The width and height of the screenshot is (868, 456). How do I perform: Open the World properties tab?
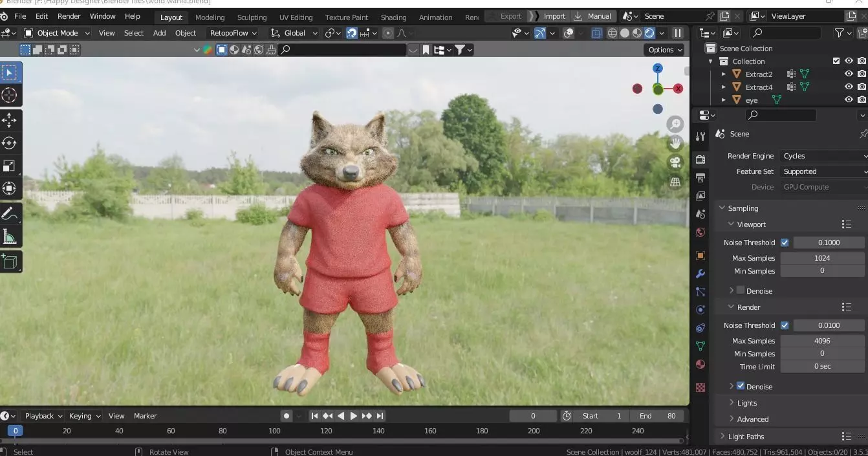[x=700, y=232]
